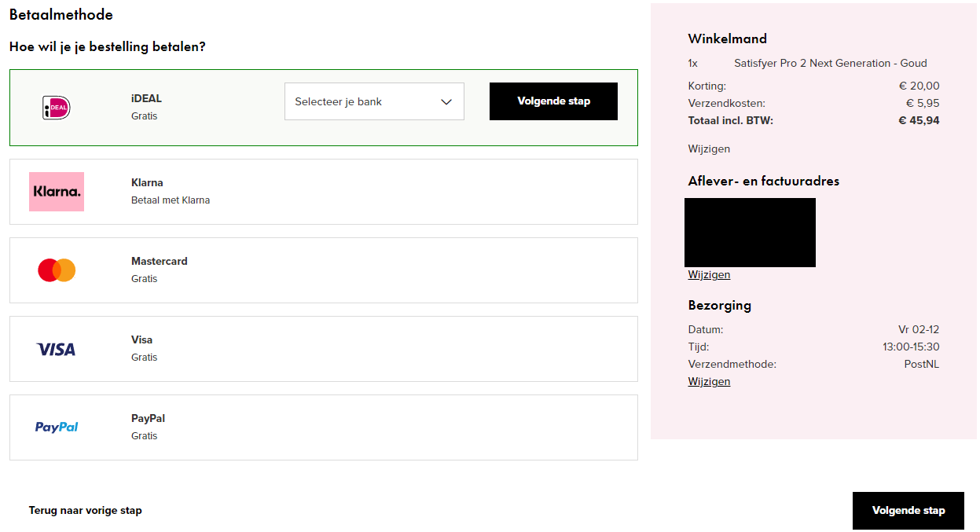Viewport: 980px width, 532px height.
Task: Click the pink Klarna logo
Action: coord(57,192)
